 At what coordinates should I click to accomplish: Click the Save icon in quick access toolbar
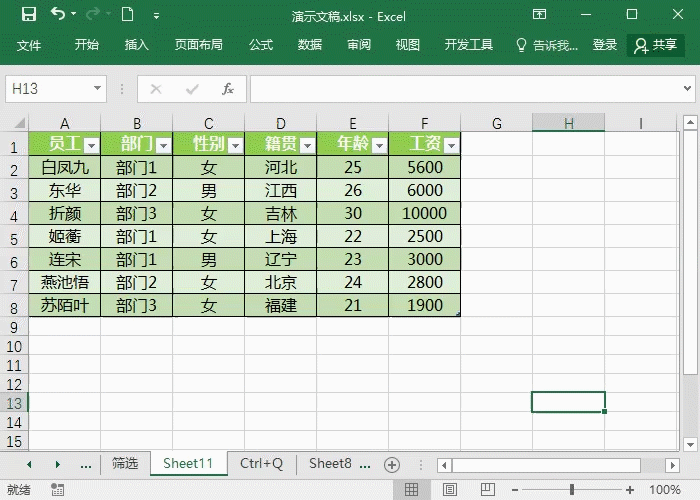click(29, 15)
